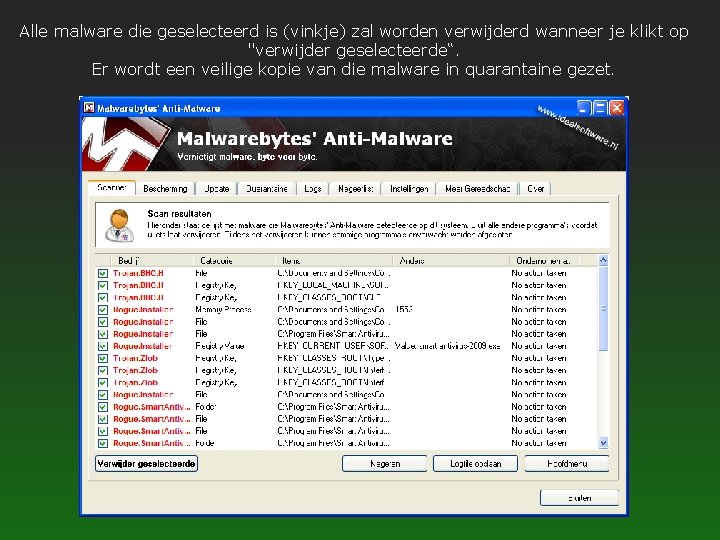
Task: Select the HKEY_CURRENT_USER item cell
Action: pos(334,346)
